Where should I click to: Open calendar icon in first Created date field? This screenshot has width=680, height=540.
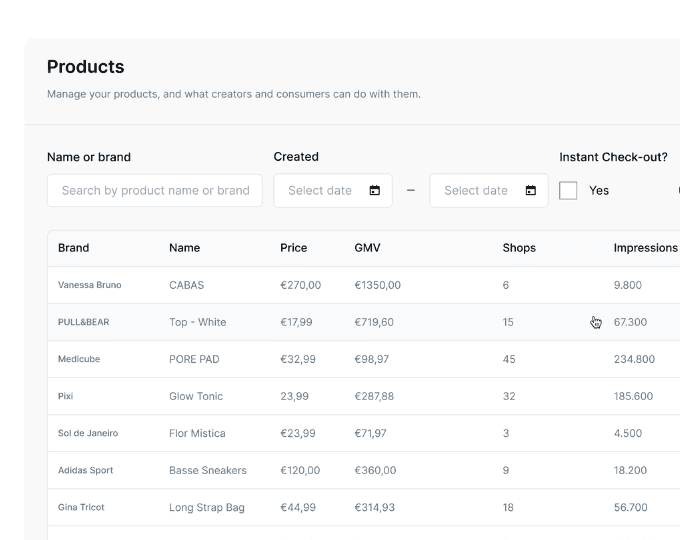point(375,190)
